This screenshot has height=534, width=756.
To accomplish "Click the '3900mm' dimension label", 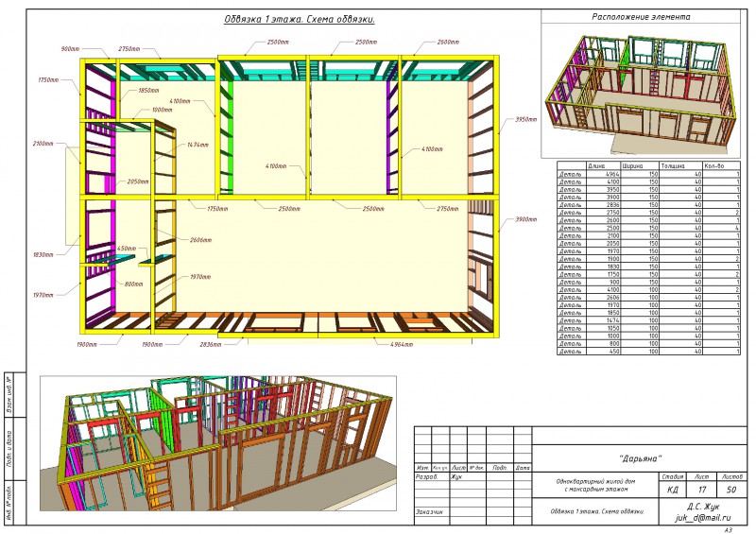I will (x=526, y=219).
